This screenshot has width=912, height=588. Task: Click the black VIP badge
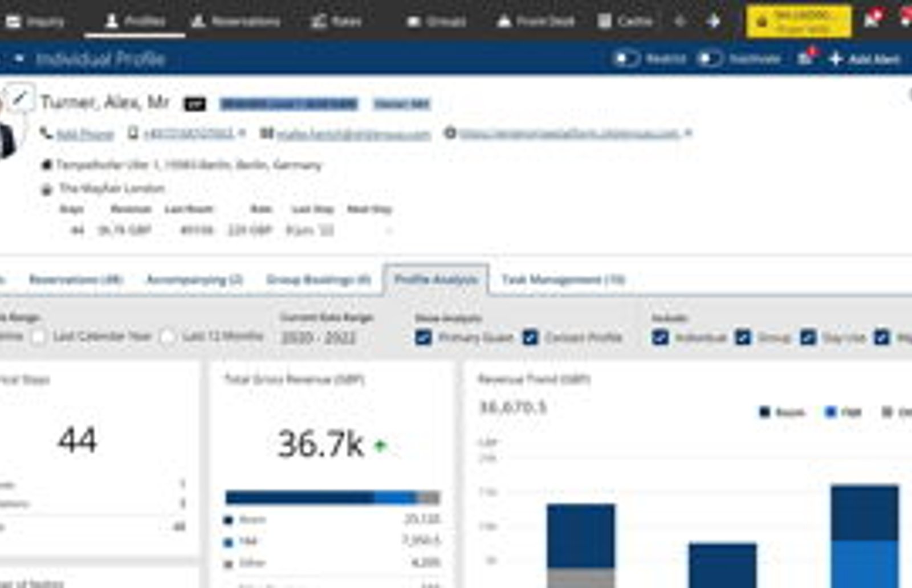(x=194, y=104)
